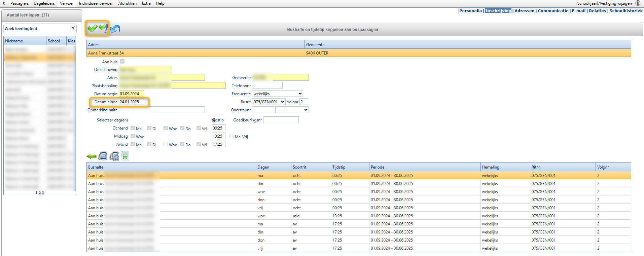Switch to the Adressen tab
The height and width of the screenshot is (256, 644).
(525, 11)
